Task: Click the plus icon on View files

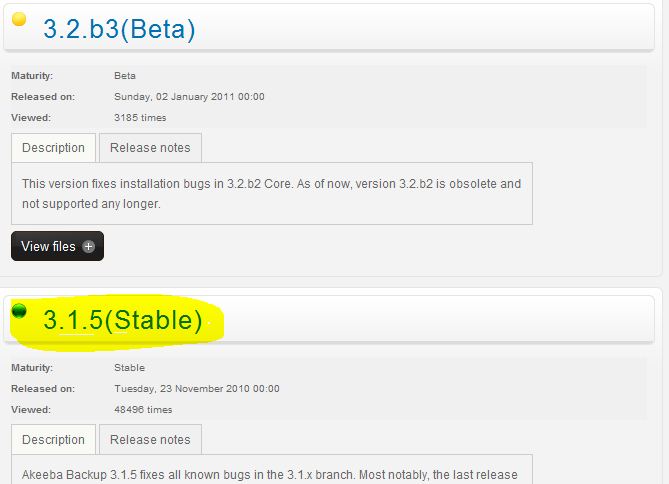Action: (88, 246)
